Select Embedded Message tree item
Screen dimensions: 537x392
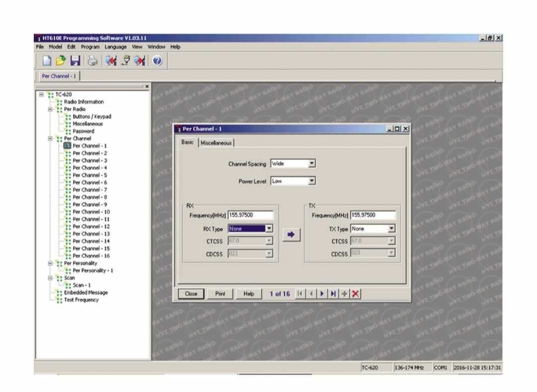point(86,293)
